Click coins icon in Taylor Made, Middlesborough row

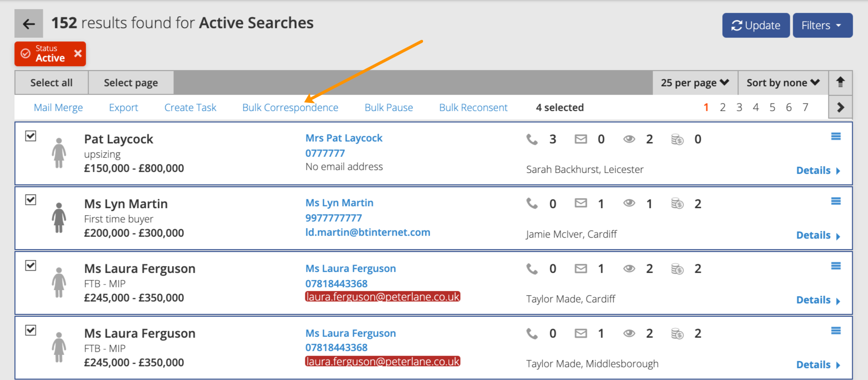click(677, 334)
